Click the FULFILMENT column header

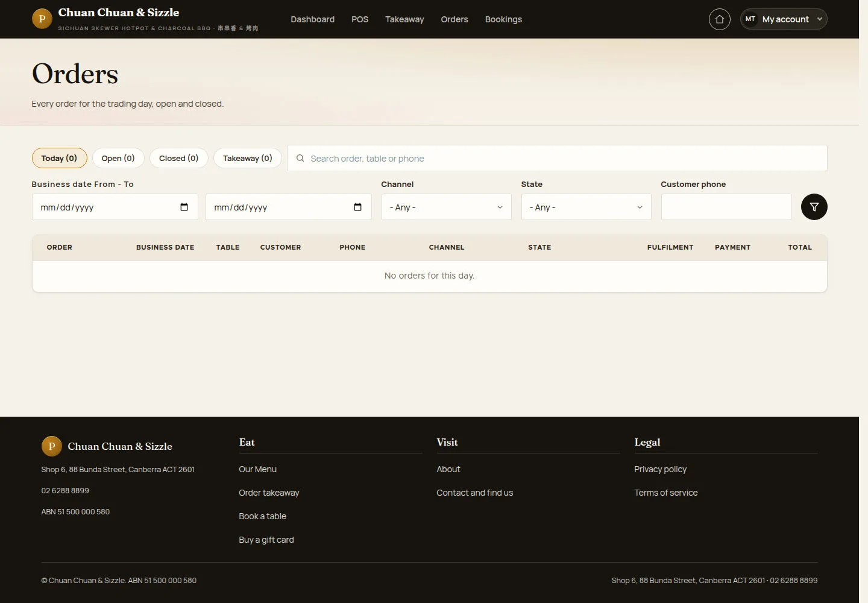(670, 247)
